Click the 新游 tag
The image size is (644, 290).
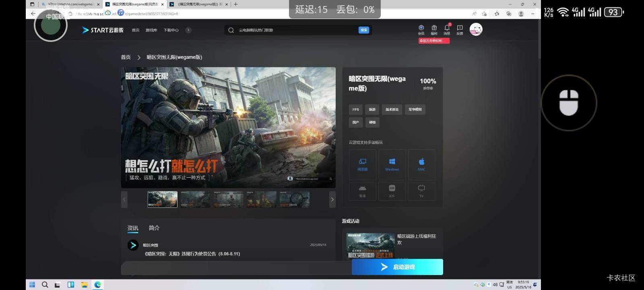(372, 110)
